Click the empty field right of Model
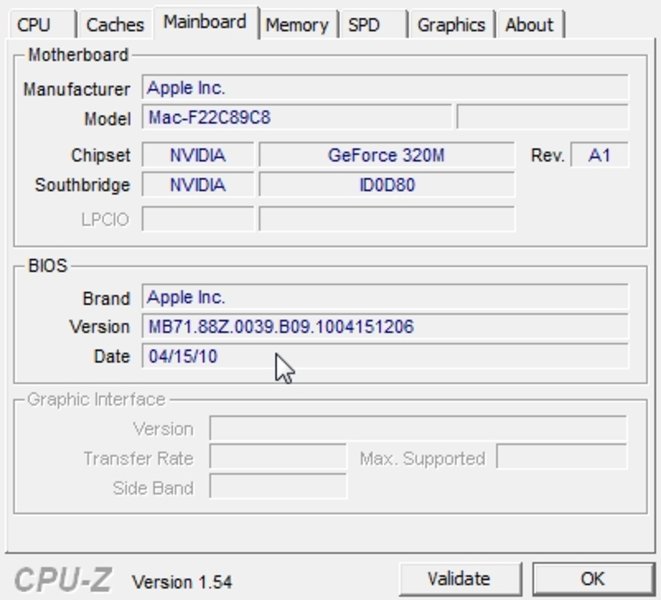 pyautogui.click(x=543, y=117)
